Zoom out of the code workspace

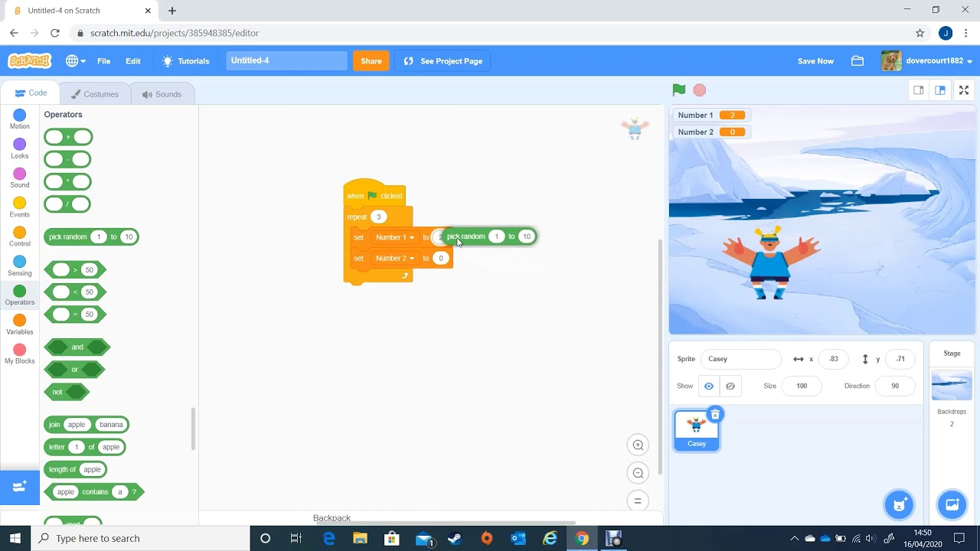pos(638,473)
